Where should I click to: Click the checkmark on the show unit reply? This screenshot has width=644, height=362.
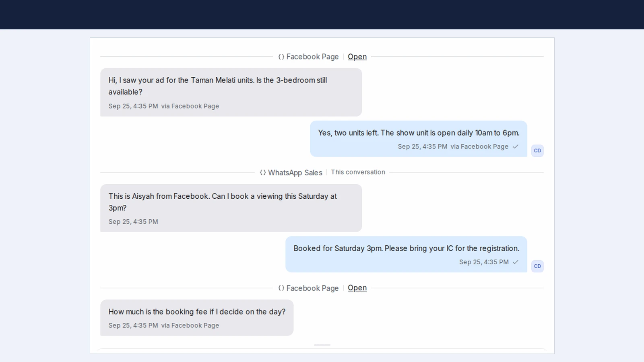coord(516,146)
